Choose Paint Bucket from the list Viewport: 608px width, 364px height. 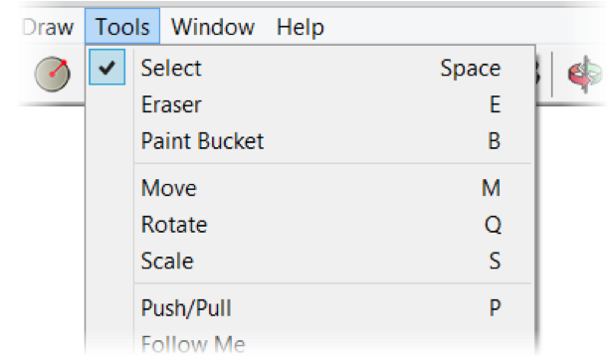click(310, 140)
